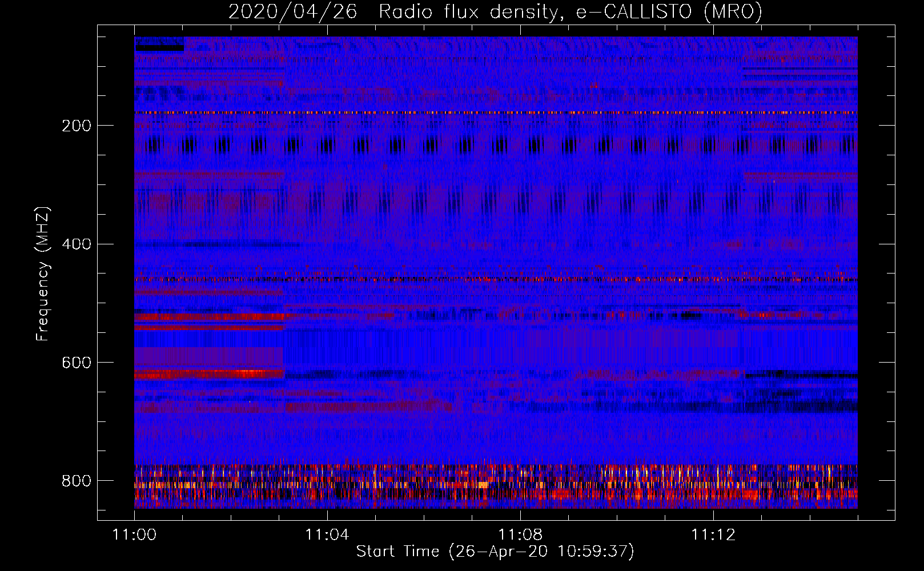Click the 11:00 time axis label
The height and width of the screenshot is (571, 924).
[x=135, y=535]
